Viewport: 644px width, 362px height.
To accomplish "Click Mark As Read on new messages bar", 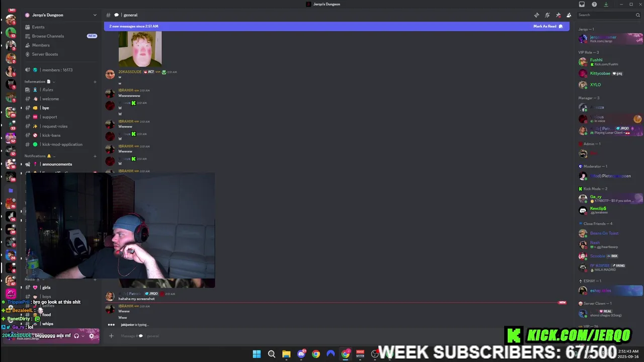I will coord(548,26).
